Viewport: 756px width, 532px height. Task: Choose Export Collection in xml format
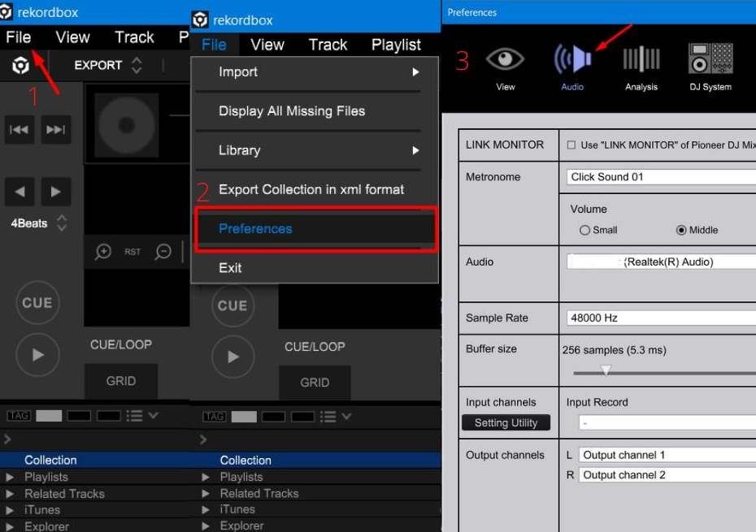pos(315,189)
